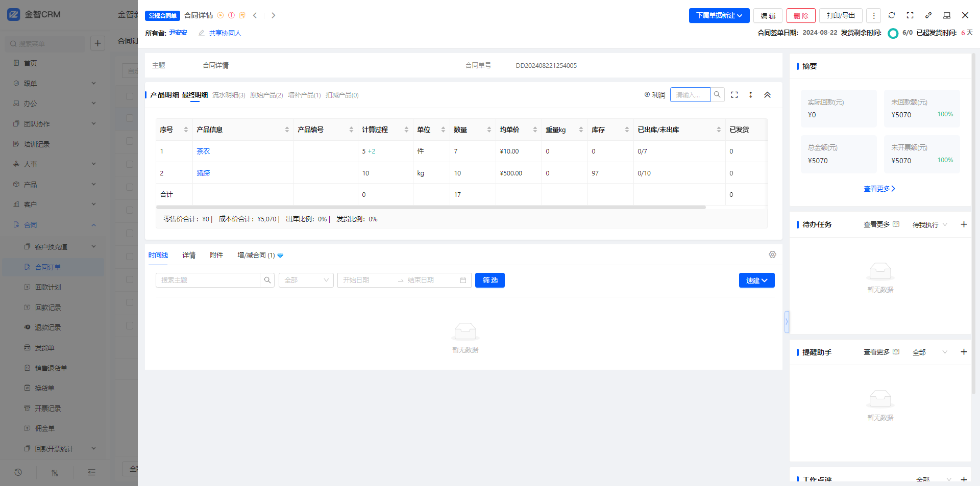Click the 搜索主题 search input field

[208, 280]
